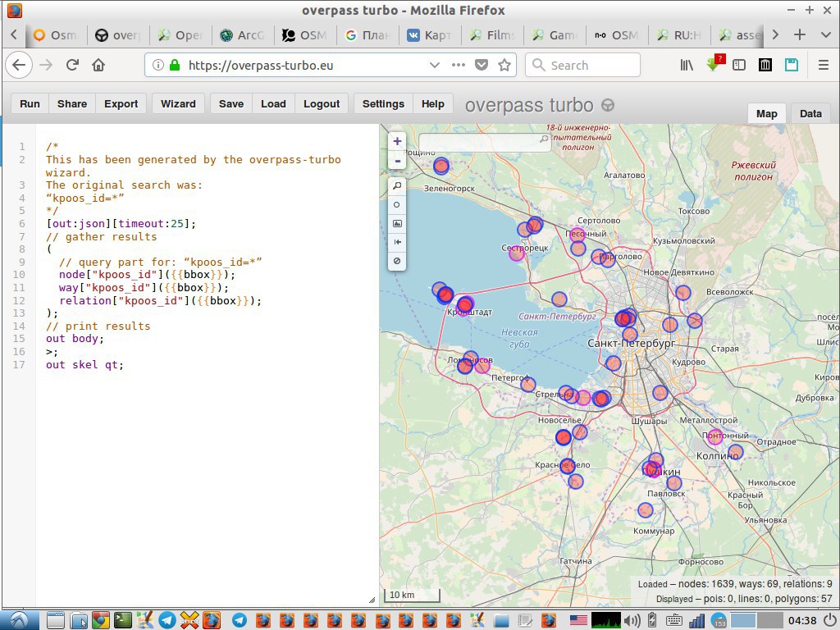Click the locate-me circle map control
This screenshot has height=630, width=840.
point(397,205)
